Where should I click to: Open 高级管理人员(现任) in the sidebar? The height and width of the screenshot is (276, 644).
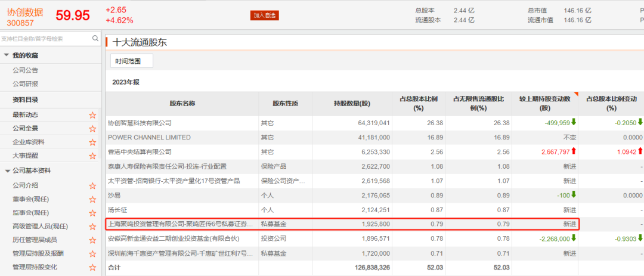point(41,227)
